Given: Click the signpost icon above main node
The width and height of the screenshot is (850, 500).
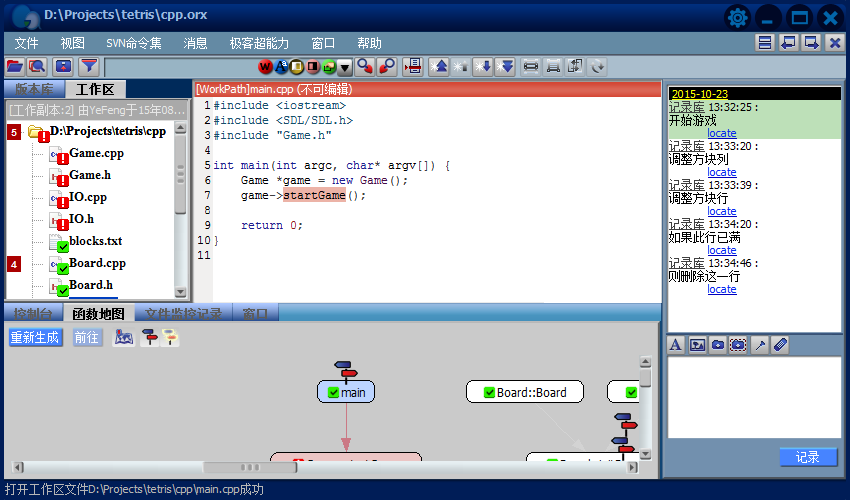Looking at the screenshot, I should tap(348, 369).
